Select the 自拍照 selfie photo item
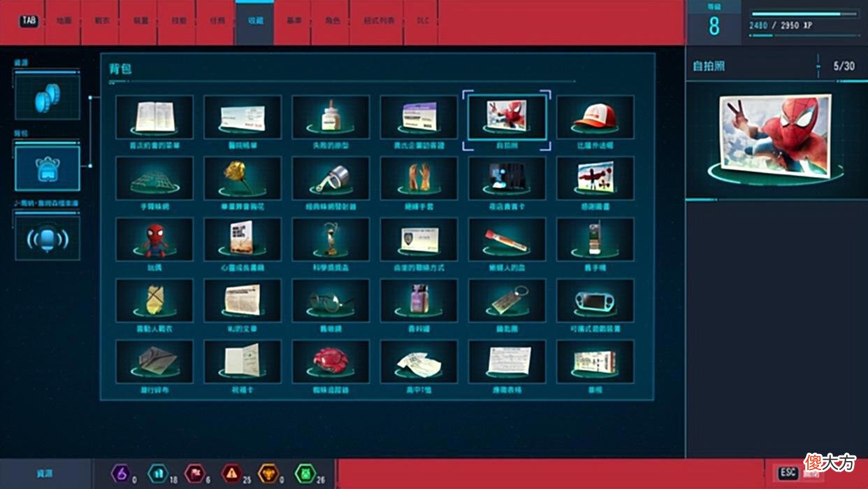 pos(508,117)
